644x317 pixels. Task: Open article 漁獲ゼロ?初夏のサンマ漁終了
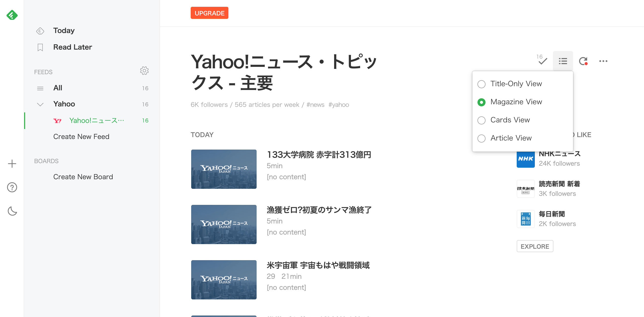click(x=319, y=210)
